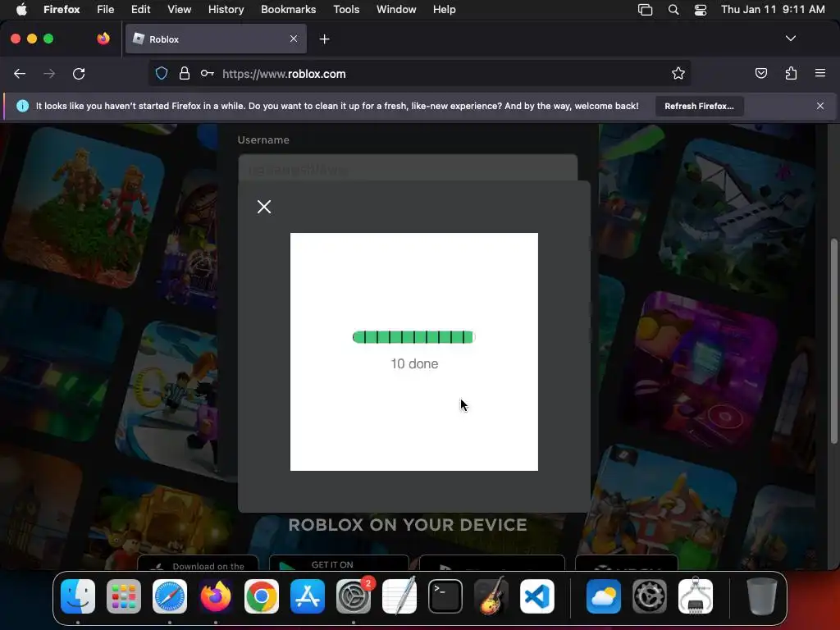Click the Firefox View icon
The image size is (840, 630).
(103, 39)
